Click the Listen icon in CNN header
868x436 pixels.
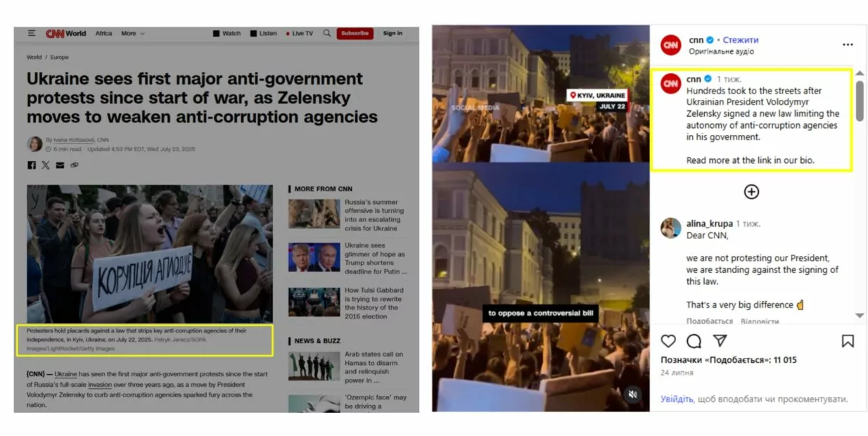[253, 33]
